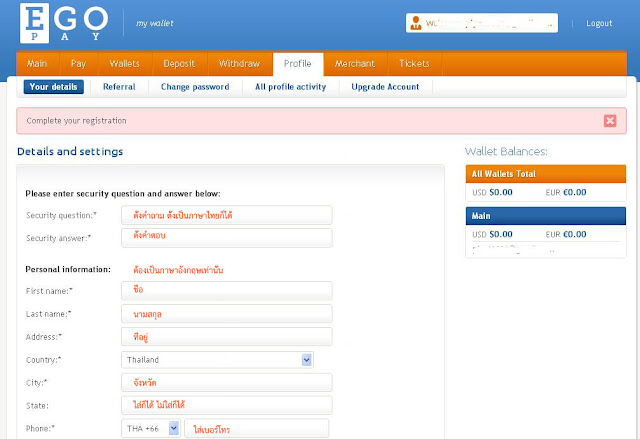This screenshot has height=439, width=640.
Task: Switch to the Wallets tab
Action: [x=124, y=64]
